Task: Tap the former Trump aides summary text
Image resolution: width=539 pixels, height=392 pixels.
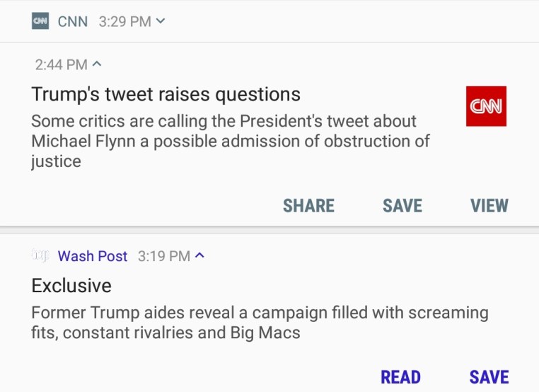Action: (260, 322)
